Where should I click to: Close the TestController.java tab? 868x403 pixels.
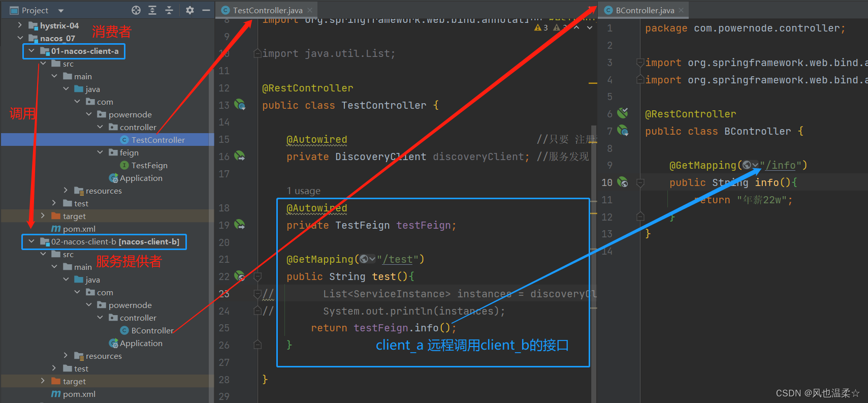(310, 10)
